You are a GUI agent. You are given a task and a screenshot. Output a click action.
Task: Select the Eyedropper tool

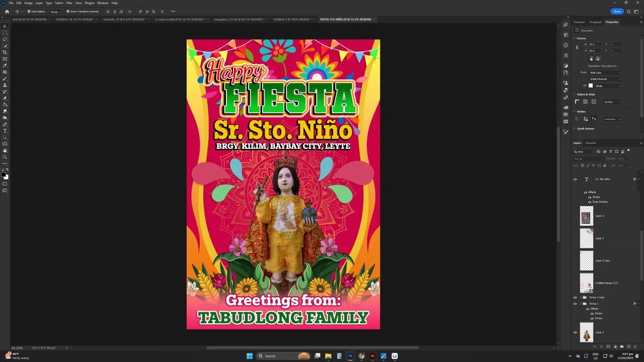tap(5, 65)
